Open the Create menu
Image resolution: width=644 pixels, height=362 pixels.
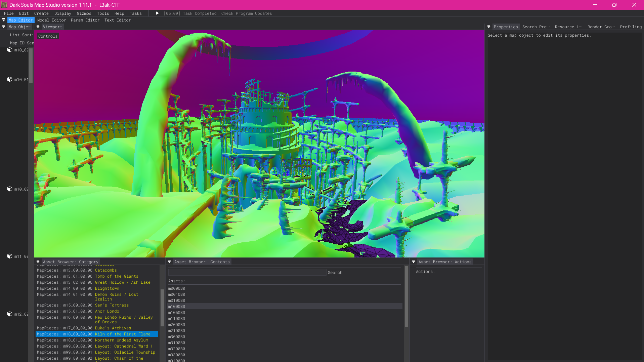[41, 13]
